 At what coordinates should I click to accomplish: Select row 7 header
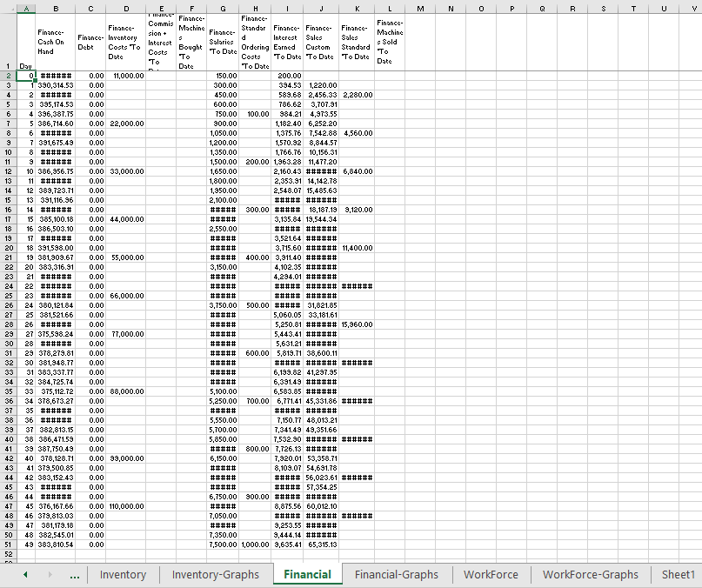tap(8, 124)
